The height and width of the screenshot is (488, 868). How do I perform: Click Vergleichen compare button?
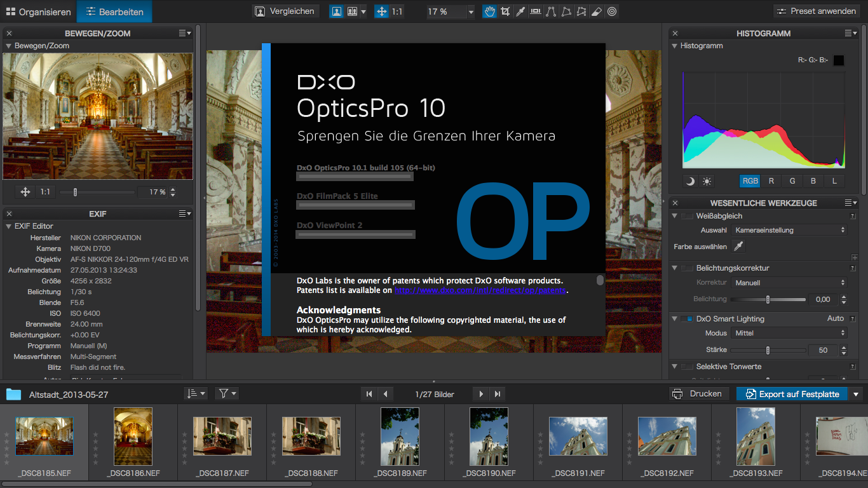[x=286, y=11]
